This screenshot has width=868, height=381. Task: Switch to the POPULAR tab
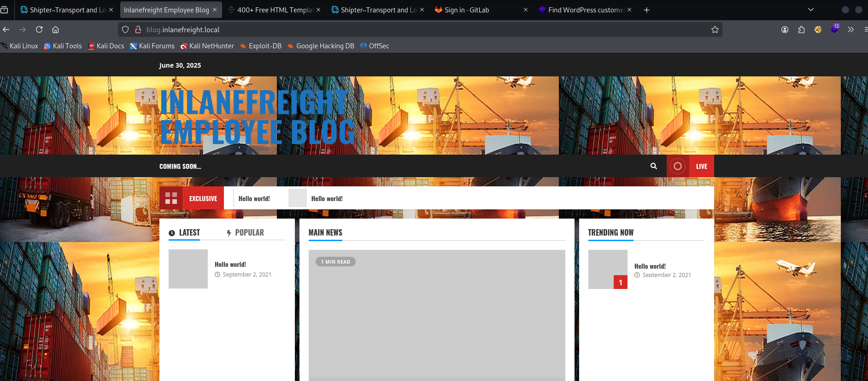pyautogui.click(x=245, y=233)
